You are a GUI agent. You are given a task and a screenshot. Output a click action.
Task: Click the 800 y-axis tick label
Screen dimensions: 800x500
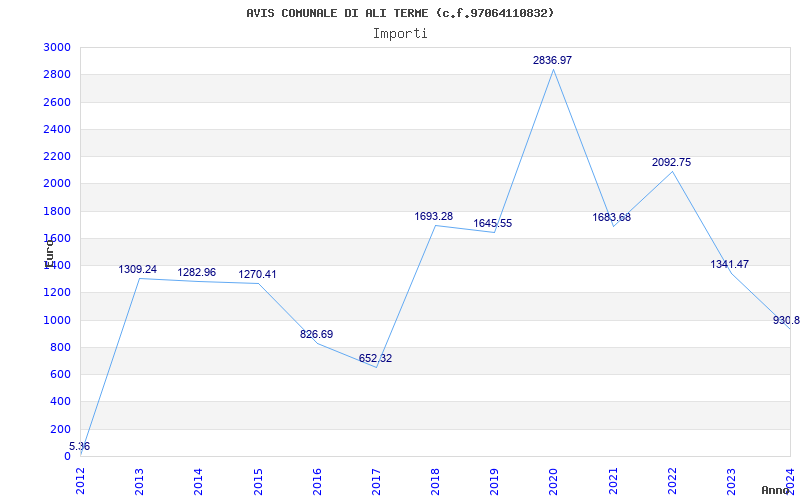point(60,347)
